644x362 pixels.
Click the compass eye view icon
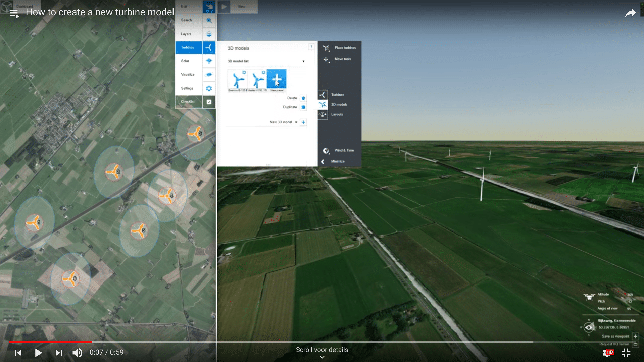point(589,327)
